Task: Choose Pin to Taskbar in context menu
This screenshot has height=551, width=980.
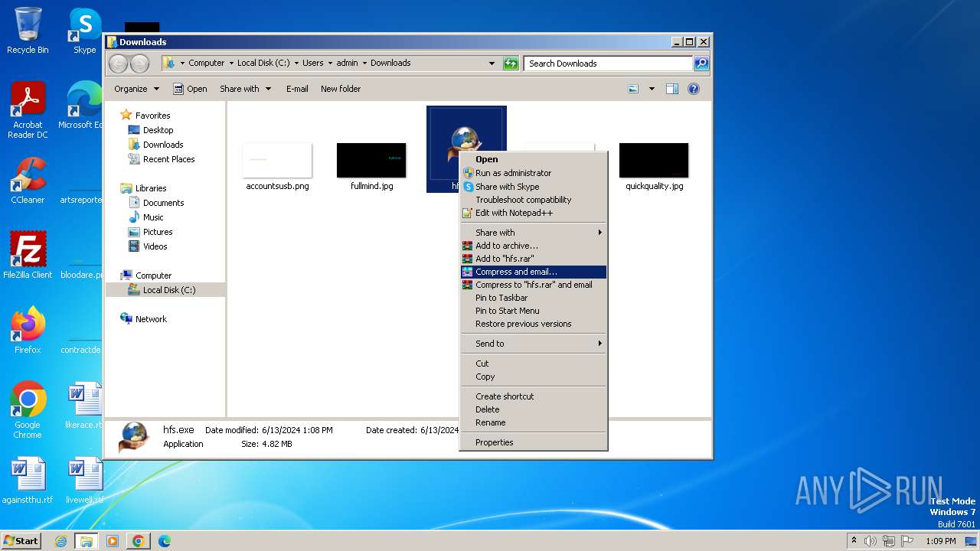Action: pos(533,298)
